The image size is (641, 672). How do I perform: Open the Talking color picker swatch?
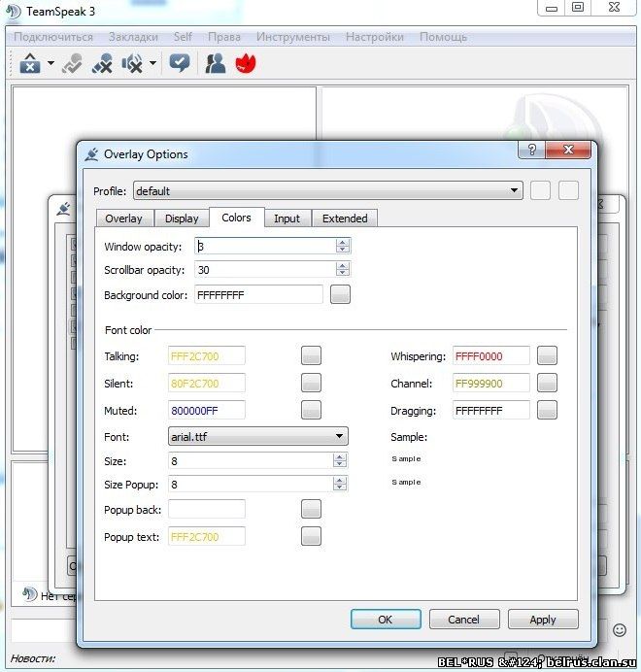(x=311, y=355)
